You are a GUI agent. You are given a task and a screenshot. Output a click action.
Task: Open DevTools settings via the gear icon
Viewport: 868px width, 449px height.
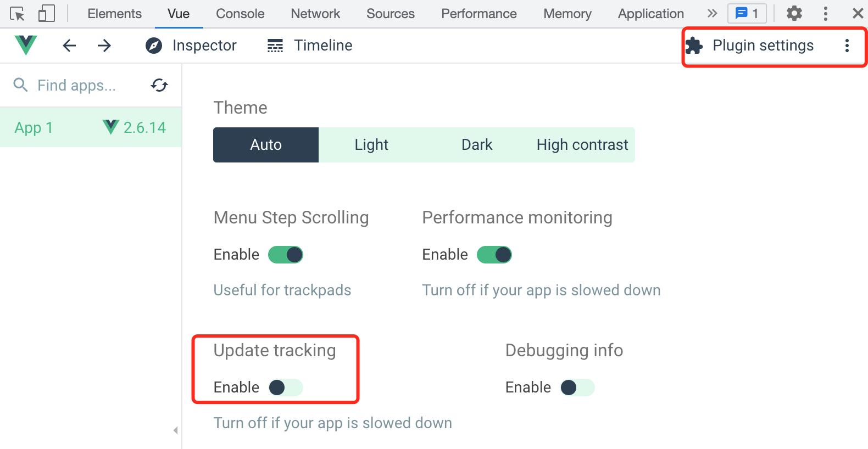[x=794, y=13]
